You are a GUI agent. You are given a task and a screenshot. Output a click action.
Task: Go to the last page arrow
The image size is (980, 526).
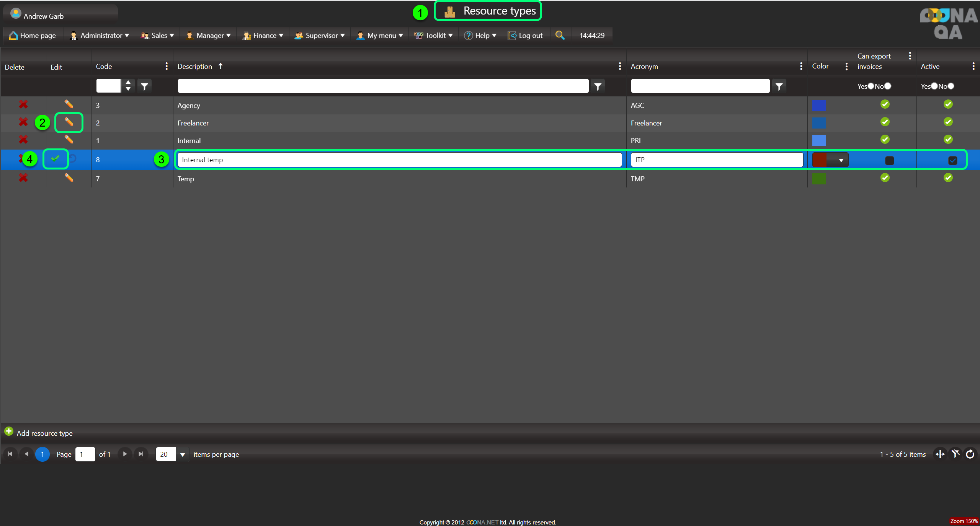(x=141, y=454)
